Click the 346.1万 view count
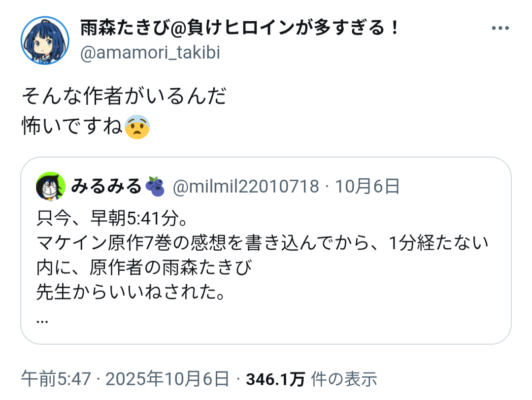The image size is (532, 400). pyautogui.click(x=275, y=379)
